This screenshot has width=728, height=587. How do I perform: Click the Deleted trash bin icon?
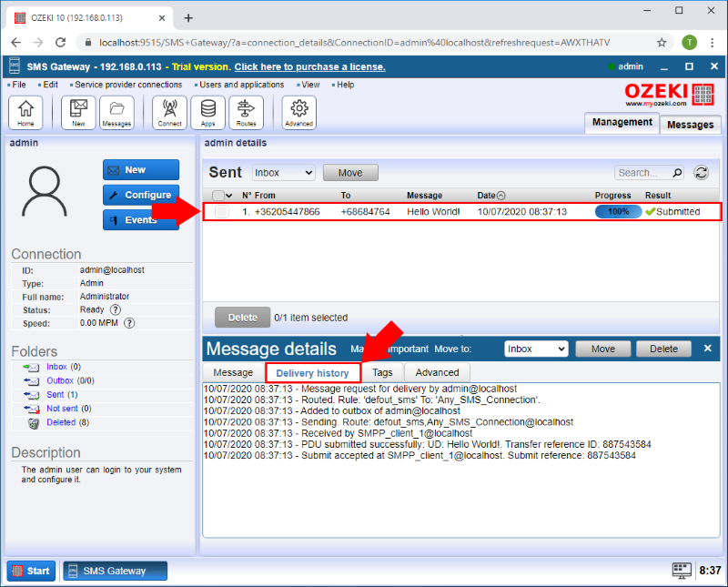coord(34,423)
